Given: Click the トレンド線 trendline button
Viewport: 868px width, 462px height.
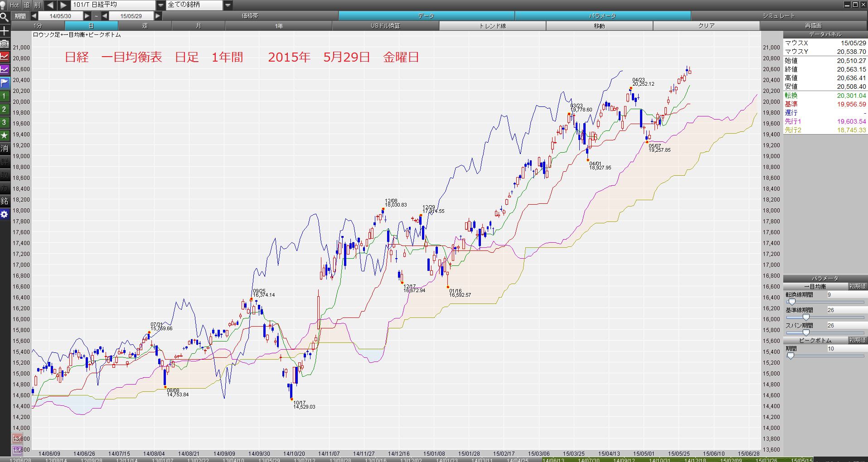Looking at the screenshot, I should tap(493, 26).
